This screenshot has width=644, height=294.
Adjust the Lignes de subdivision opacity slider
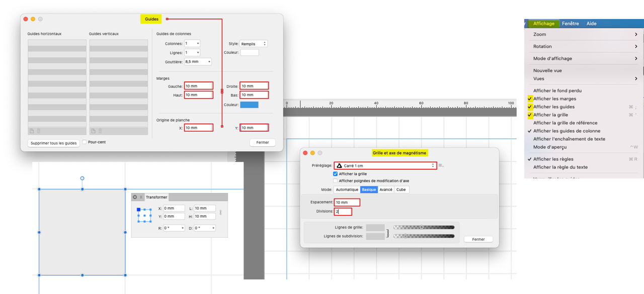424,236
